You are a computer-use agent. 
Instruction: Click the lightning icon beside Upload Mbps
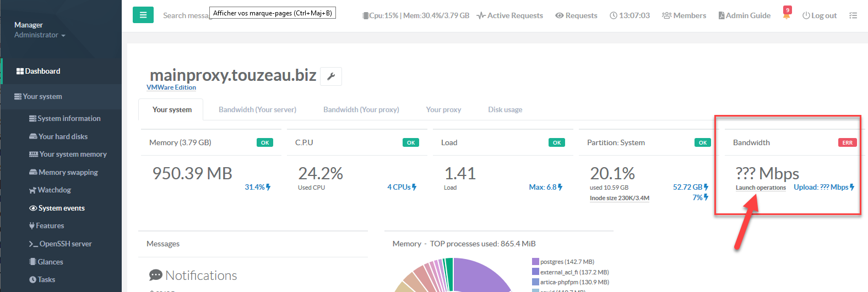click(x=852, y=187)
